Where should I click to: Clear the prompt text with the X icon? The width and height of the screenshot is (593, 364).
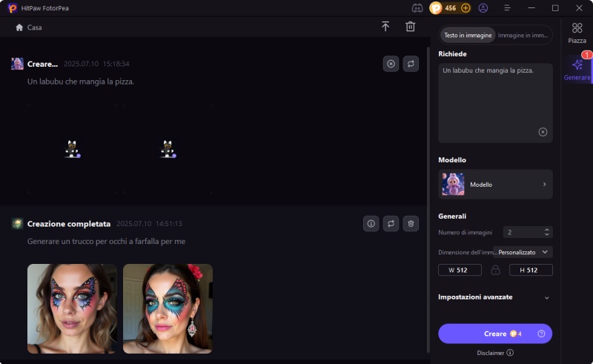[543, 132]
